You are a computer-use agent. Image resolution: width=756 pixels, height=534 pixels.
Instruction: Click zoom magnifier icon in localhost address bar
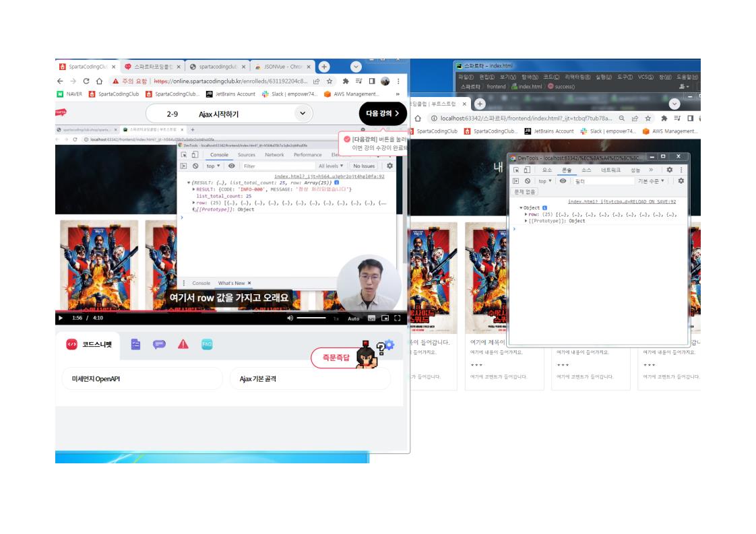tap(622, 118)
